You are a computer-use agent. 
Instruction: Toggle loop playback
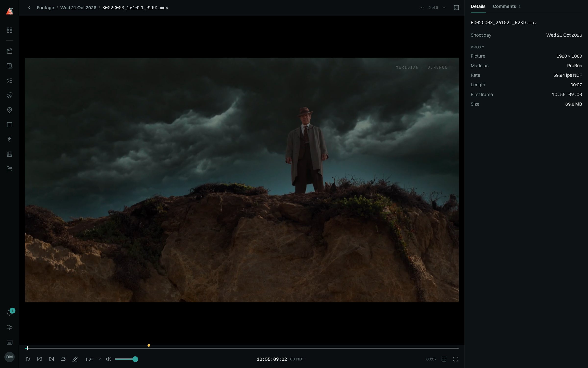pos(63,359)
